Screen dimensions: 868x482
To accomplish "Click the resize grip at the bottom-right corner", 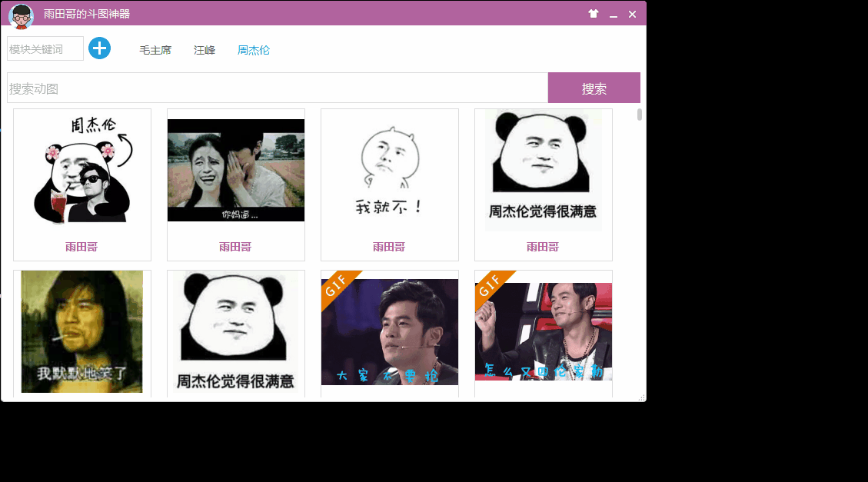I will [x=641, y=399].
